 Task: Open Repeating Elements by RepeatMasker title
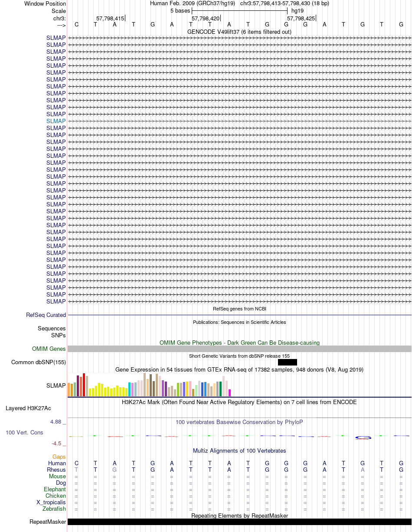click(x=239, y=516)
